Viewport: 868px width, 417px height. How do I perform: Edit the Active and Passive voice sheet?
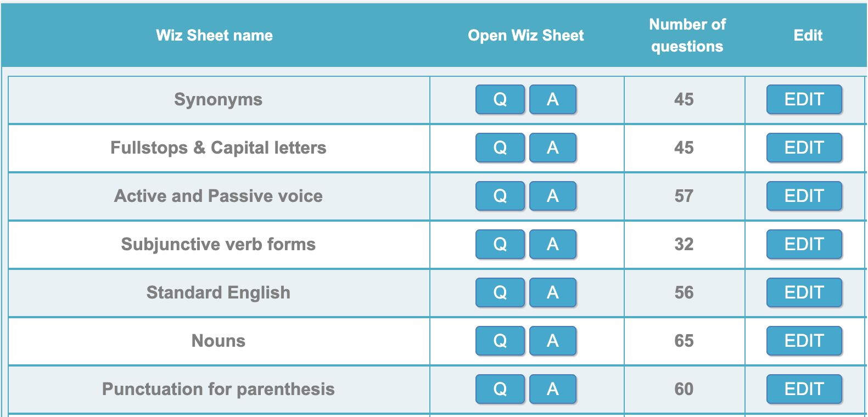pyautogui.click(x=804, y=196)
